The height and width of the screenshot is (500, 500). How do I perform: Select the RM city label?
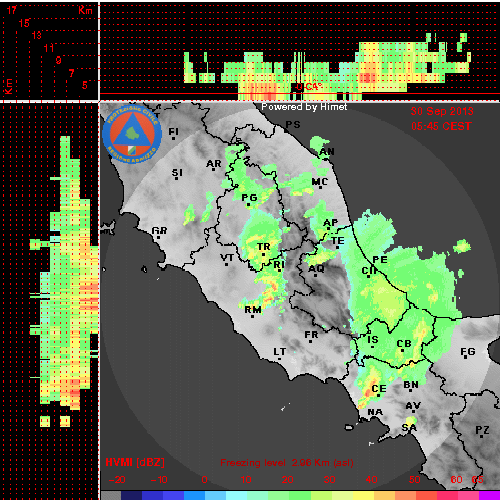click(253, 310)
